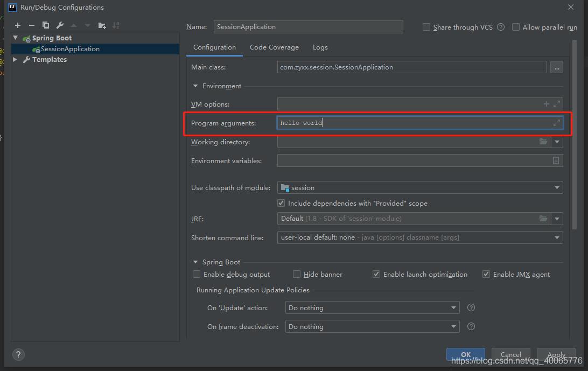Image resolution: width=588 pixels, height=371 pixels.
Task: Click the Move into new folder icon
Action: click(x=102, y=25)
